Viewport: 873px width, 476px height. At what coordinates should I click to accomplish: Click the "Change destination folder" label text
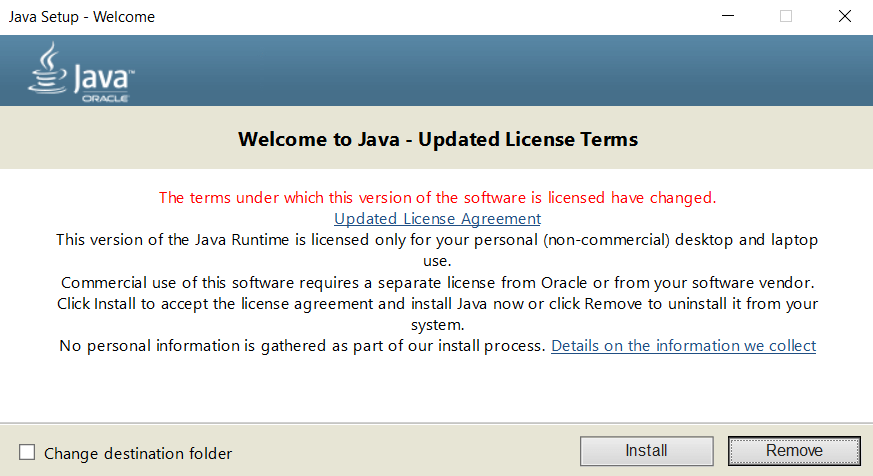[138, 453]
